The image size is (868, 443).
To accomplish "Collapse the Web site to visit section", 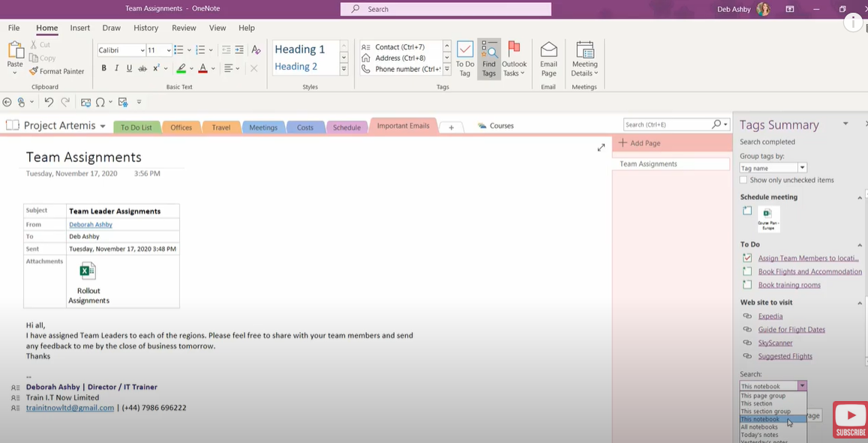I will (x=860, y=302).
